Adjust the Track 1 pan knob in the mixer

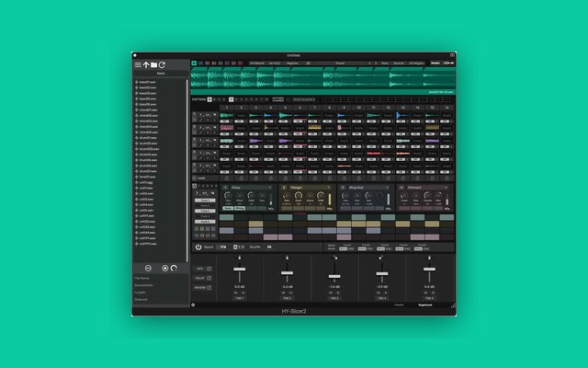240,258
